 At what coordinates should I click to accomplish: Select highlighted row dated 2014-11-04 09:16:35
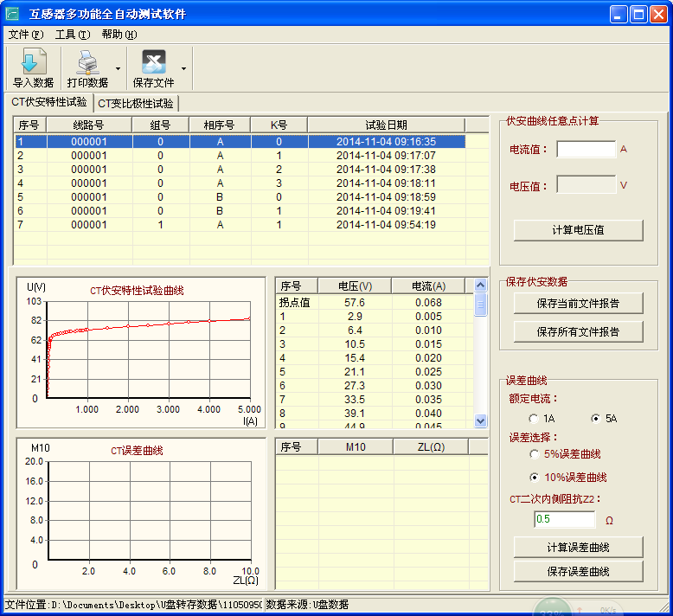tap(240, 142)
